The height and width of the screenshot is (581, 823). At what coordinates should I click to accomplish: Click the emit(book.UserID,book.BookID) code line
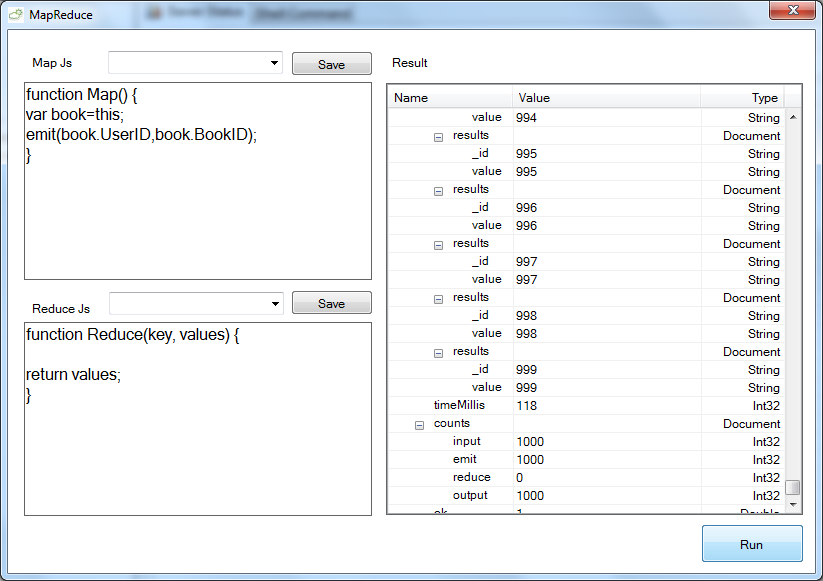click(x=141, y=135)
